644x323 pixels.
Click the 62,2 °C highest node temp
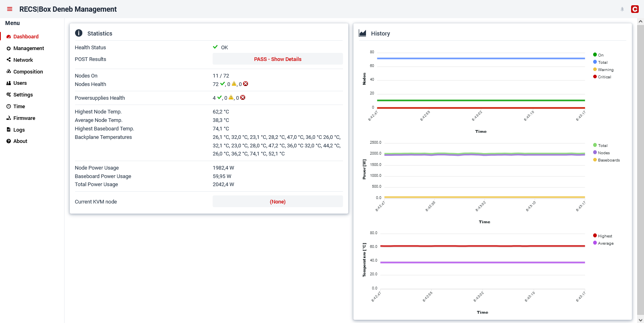coord(221,112)
